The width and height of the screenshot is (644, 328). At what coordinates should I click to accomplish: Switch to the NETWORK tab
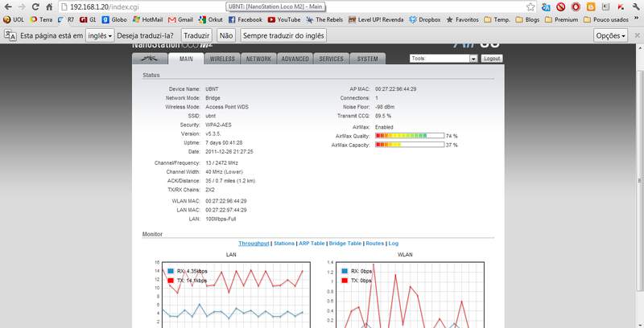click(258, 59)
